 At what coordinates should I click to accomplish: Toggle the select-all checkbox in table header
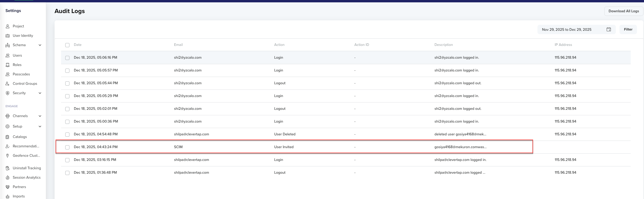pos(67,45)
